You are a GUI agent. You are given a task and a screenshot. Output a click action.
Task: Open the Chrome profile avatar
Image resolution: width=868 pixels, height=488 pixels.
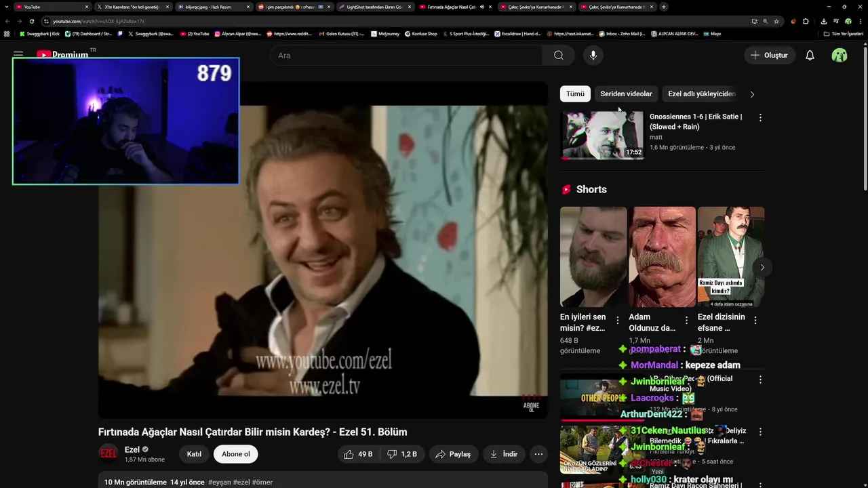(x=848, y=21)
